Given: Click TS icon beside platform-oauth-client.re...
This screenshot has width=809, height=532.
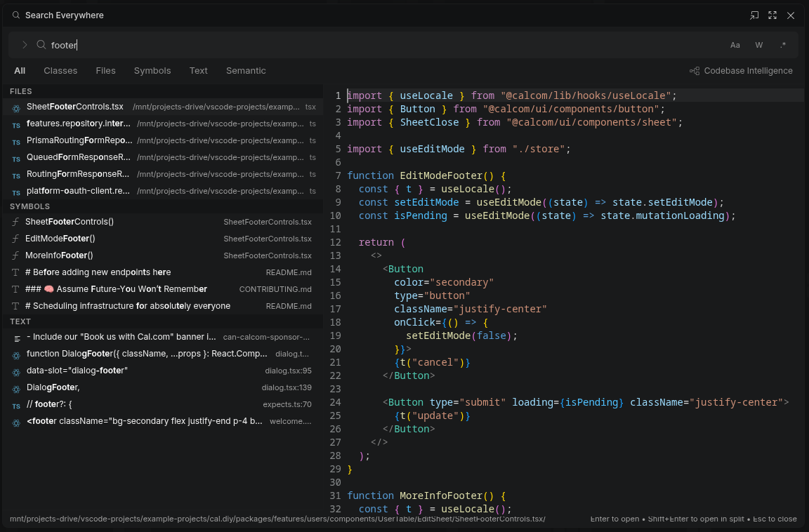Looking at the screenshot, I should coord(17,193).
